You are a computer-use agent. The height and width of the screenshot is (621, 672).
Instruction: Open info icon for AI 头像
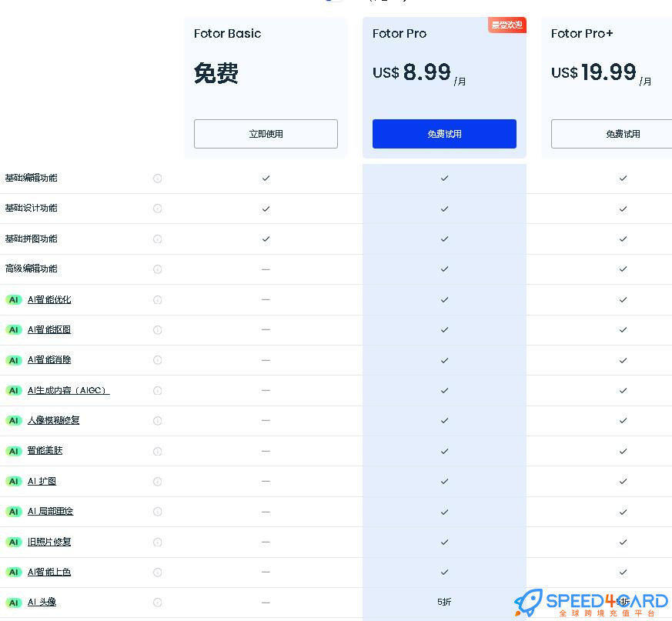(x=157, y=602)
